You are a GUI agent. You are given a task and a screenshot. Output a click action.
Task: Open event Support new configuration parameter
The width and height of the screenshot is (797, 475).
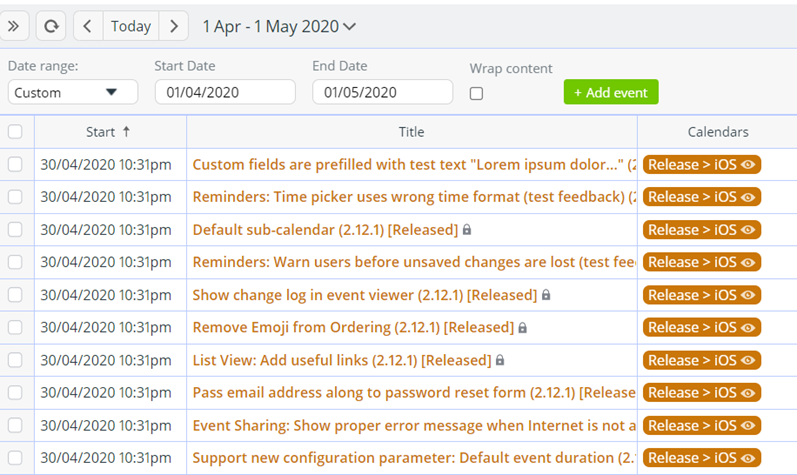pyautogui.click(x=414, y=458)
